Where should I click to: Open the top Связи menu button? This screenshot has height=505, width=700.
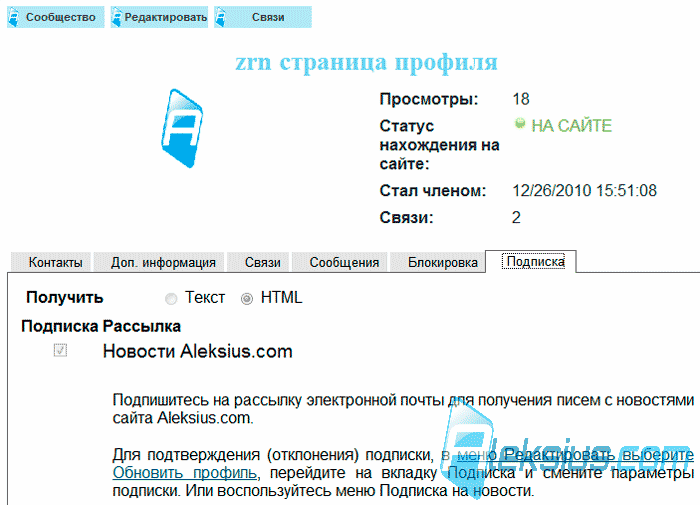263,17
